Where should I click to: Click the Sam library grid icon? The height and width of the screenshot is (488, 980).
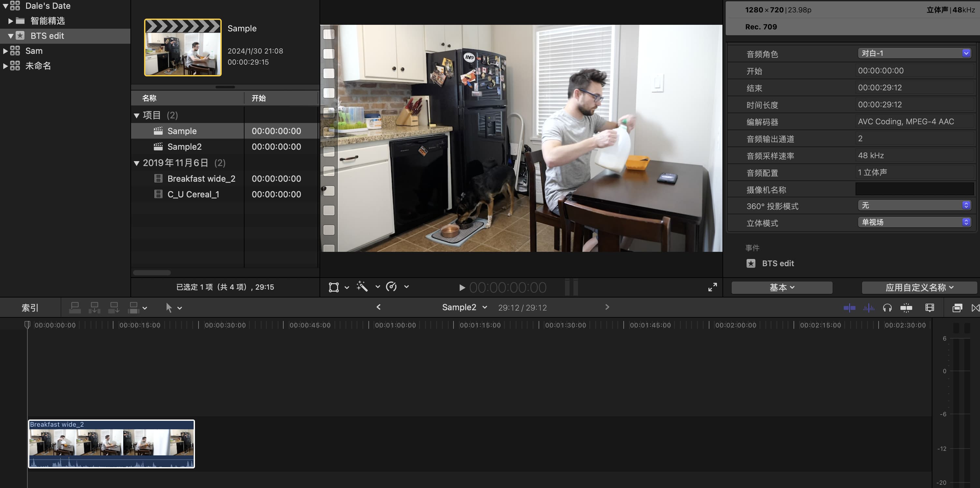[15, 51]
